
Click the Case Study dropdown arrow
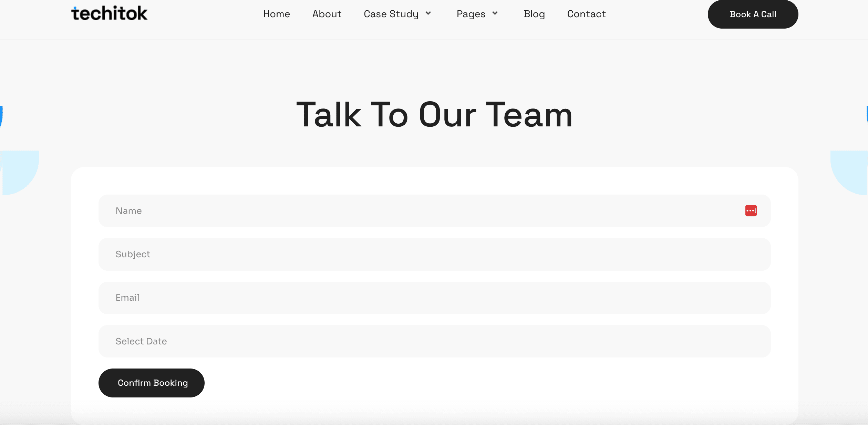tap(431, 14)
